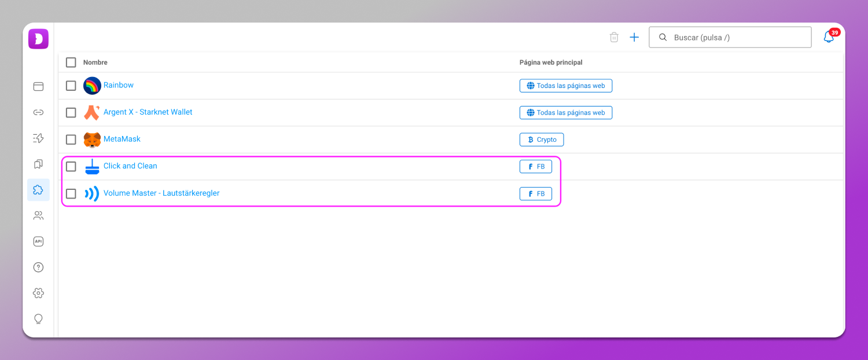868x360 pixels.
Task: Select the extensions puzzle icon in sidebar
Action: (38, 190)
